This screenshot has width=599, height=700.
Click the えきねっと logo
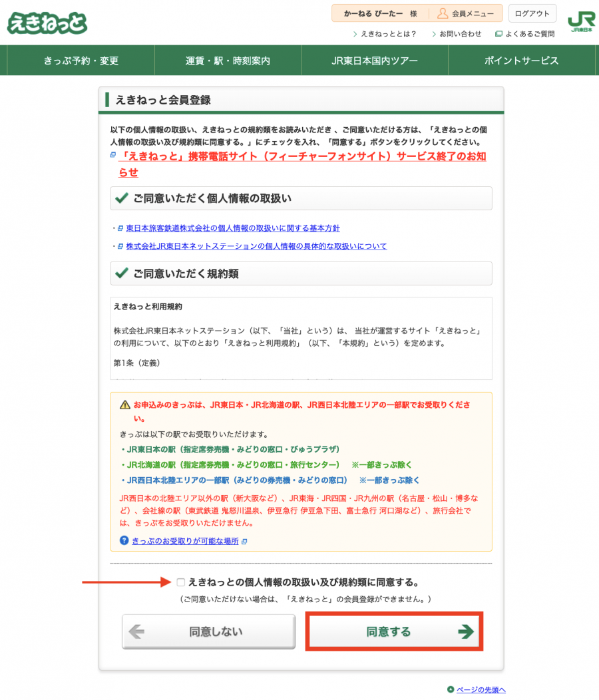(x=47, y=22)
